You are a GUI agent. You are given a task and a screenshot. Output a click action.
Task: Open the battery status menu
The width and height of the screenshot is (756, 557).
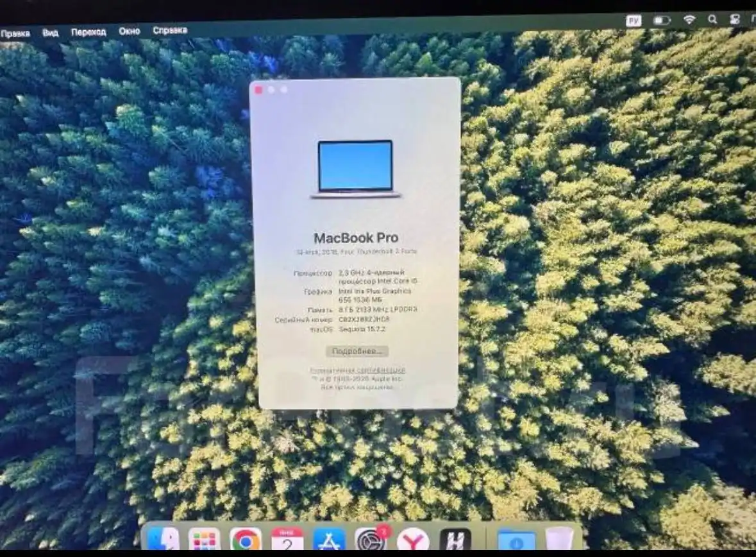[661, 21]
